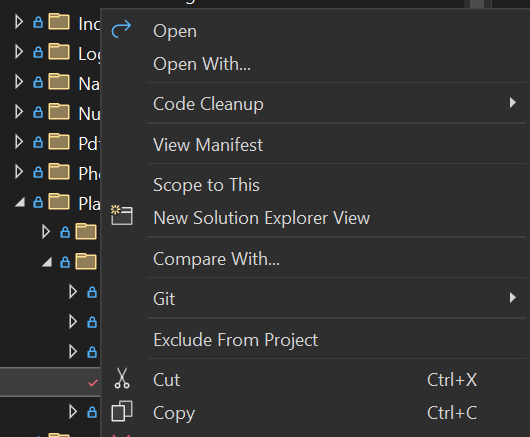This screenshot has width=530, height=437.
Task: Expand the Inc folder tree node
Action: 19,22
